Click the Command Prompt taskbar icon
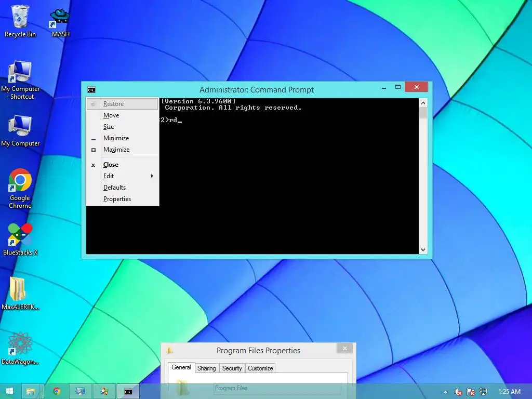This screenshot has width=532, height=399. (x=128, y=391)
